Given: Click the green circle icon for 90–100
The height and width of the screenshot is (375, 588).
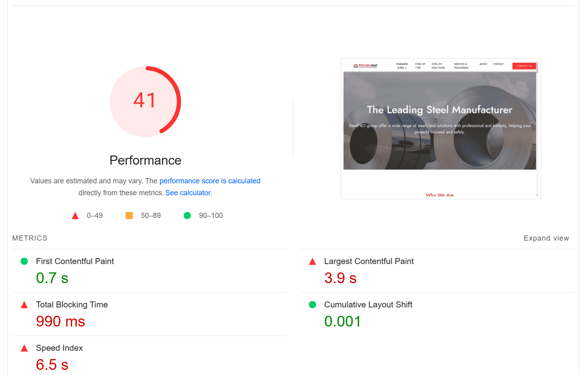Looking at the screenshot, I should tap(187, 216).
